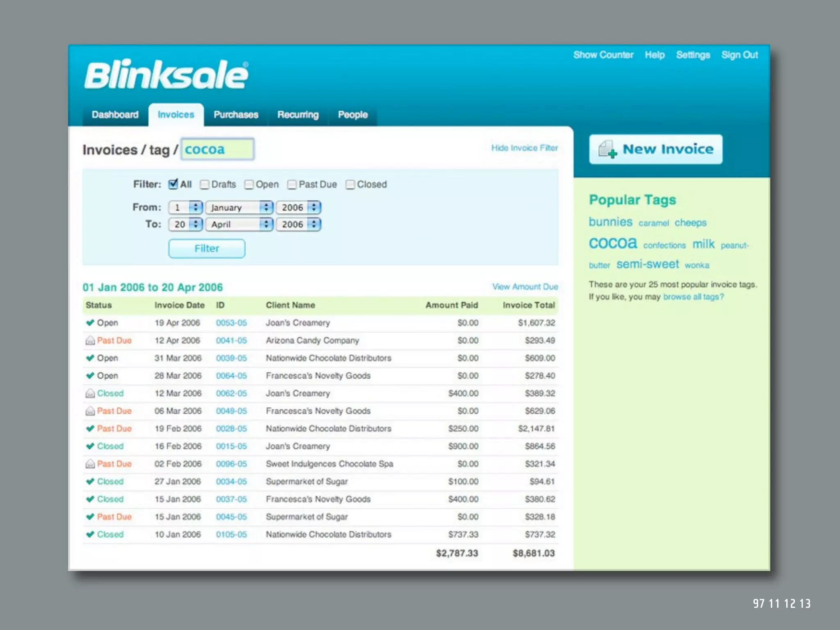Switch to the Purchases tab
The image size is (840, 630).
tap(236, 115)
